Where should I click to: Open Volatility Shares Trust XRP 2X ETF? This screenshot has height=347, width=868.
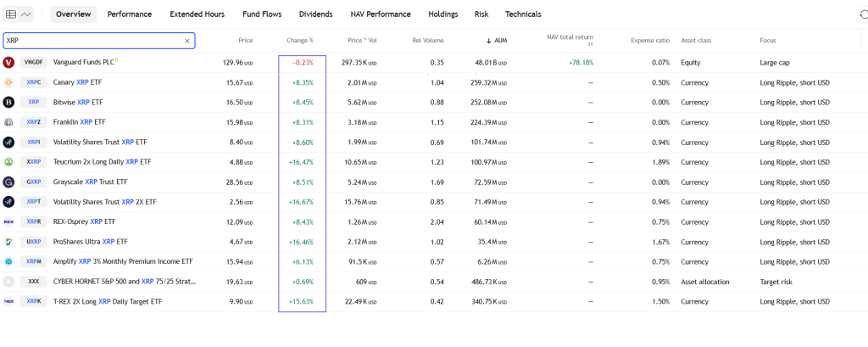104,202
